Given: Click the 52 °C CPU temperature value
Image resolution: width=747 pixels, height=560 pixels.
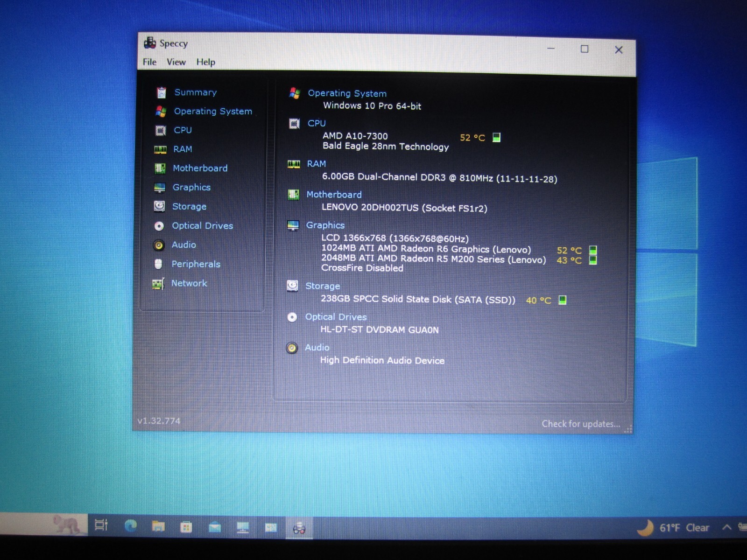Looking at the screenshot, I should pos(472,138).
